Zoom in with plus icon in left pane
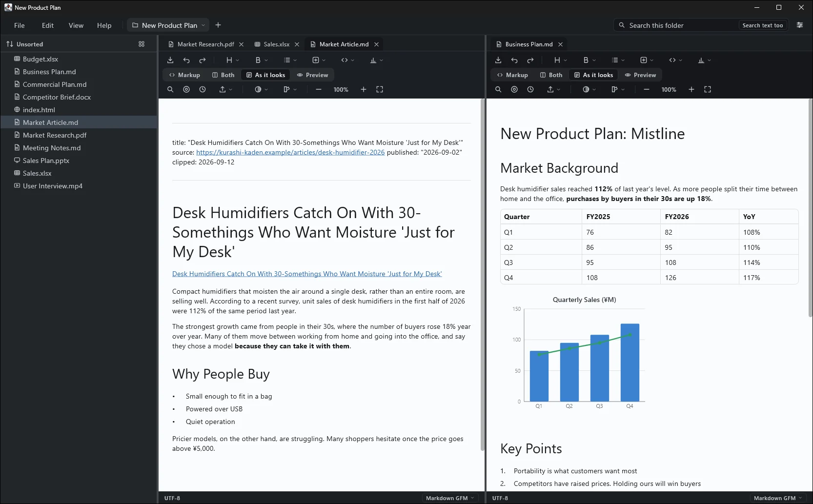813x504 pixels. click(x=364, y=89)
